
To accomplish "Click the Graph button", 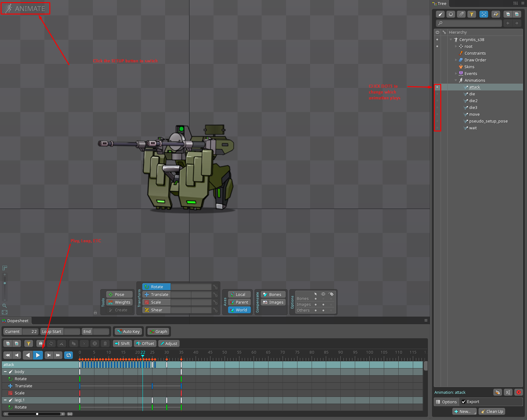I will pyautogui.click(x=158, y=331).
